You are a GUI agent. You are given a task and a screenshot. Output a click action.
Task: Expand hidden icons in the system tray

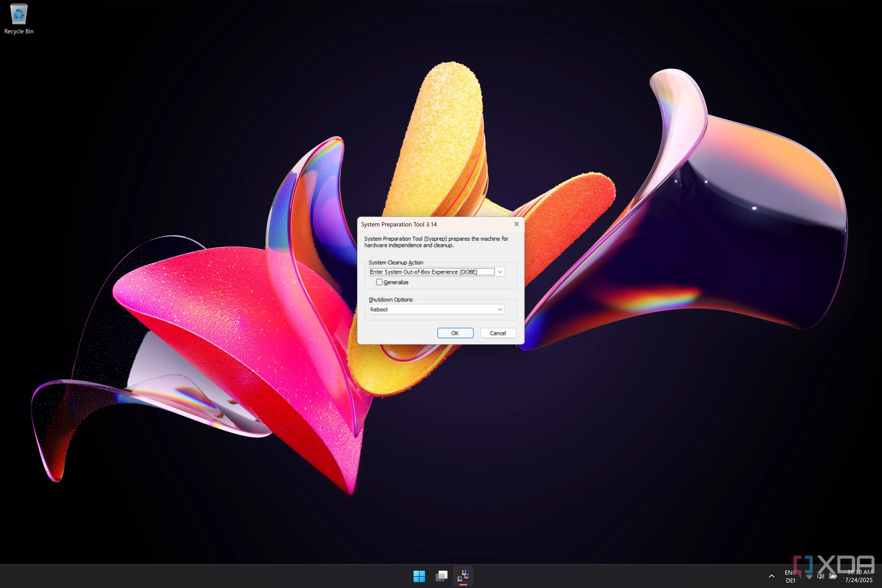(771, 576)
